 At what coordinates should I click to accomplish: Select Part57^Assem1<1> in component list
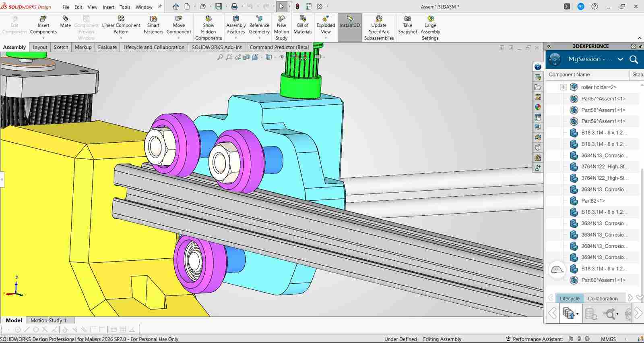click(x=603, y=98)
